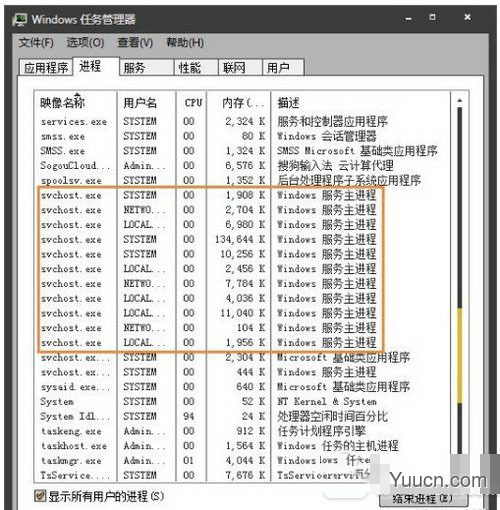Select svchost.exe using 2,456 K memory
This screenshot has height=510, width=500.
[242, 269]
